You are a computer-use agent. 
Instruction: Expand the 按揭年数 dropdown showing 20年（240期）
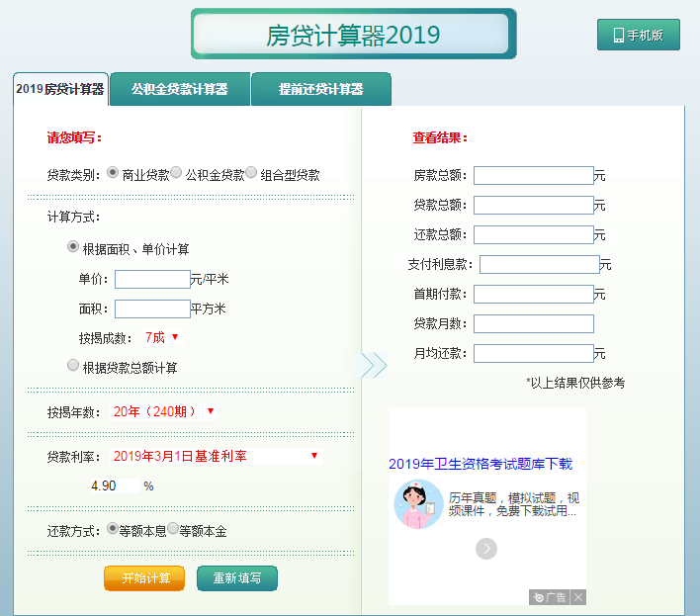[x=165, y=410]
